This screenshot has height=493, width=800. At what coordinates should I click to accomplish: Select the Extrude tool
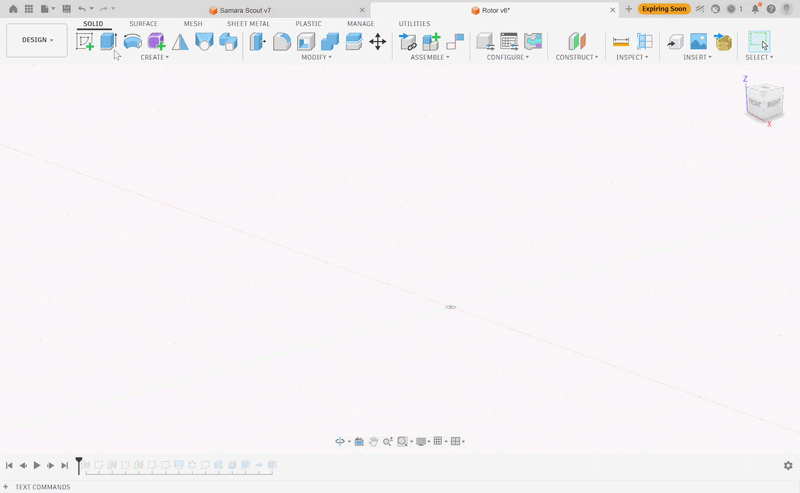[108, 41]
